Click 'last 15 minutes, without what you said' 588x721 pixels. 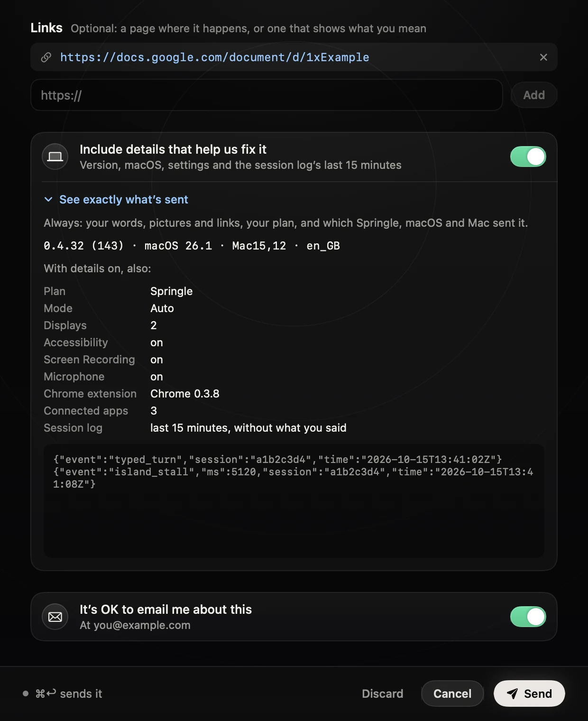(248, 428)
